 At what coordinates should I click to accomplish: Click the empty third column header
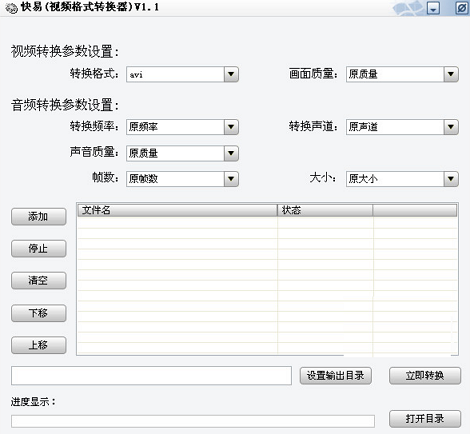pyautogui.click(x=415, y=210)
